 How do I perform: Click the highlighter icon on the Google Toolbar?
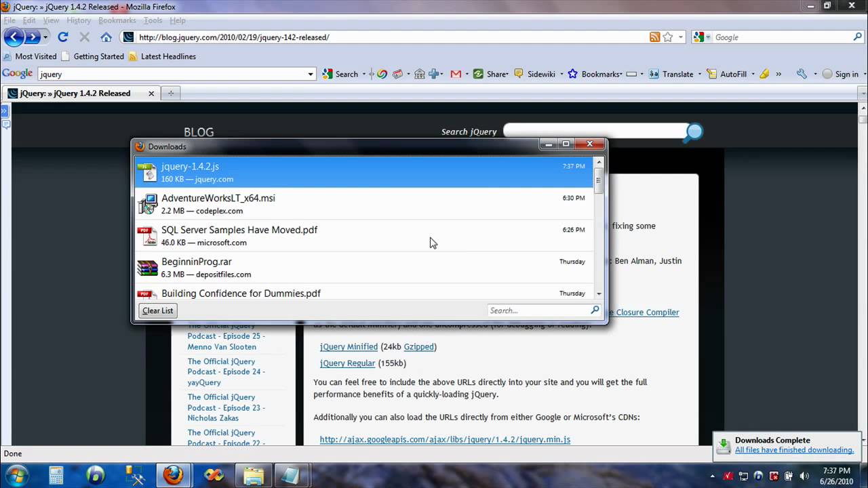click(x=764, y=74)
